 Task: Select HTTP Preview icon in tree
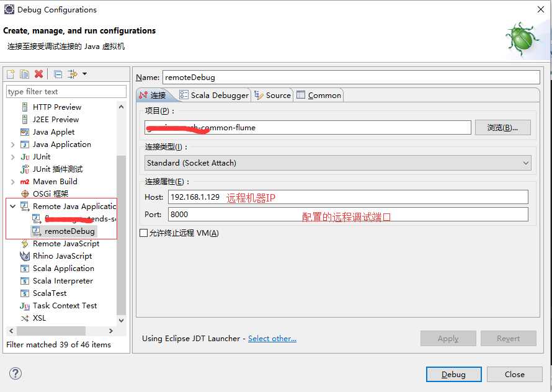(x=25, y=107)
